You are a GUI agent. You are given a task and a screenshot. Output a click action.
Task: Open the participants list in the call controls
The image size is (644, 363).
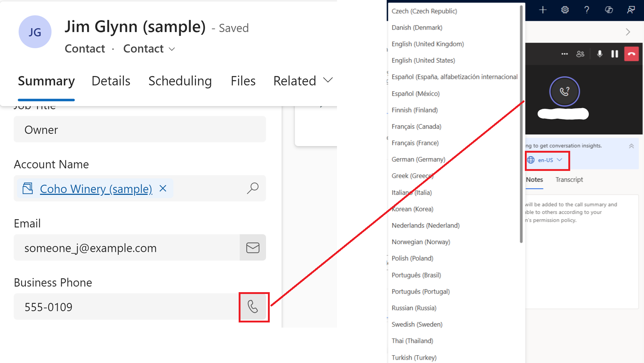(x=581, y=54)
